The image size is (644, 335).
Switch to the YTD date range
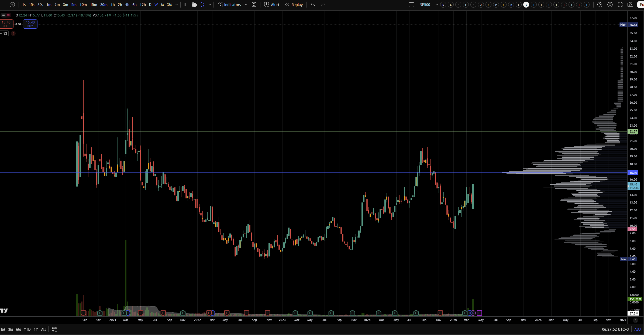click(27, 329)
